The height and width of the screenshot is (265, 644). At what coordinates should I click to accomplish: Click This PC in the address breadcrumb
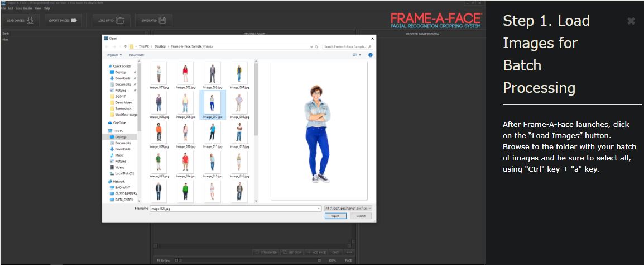tap(144, 46)
